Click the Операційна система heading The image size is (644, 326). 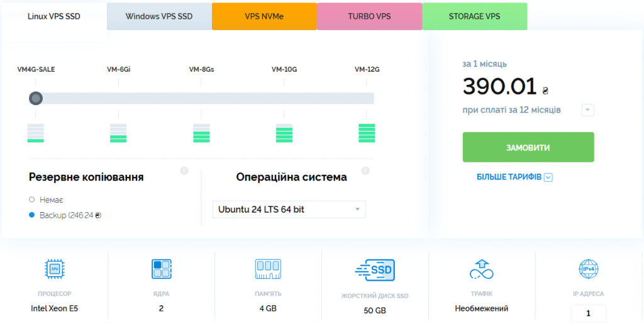click(292, 177)
